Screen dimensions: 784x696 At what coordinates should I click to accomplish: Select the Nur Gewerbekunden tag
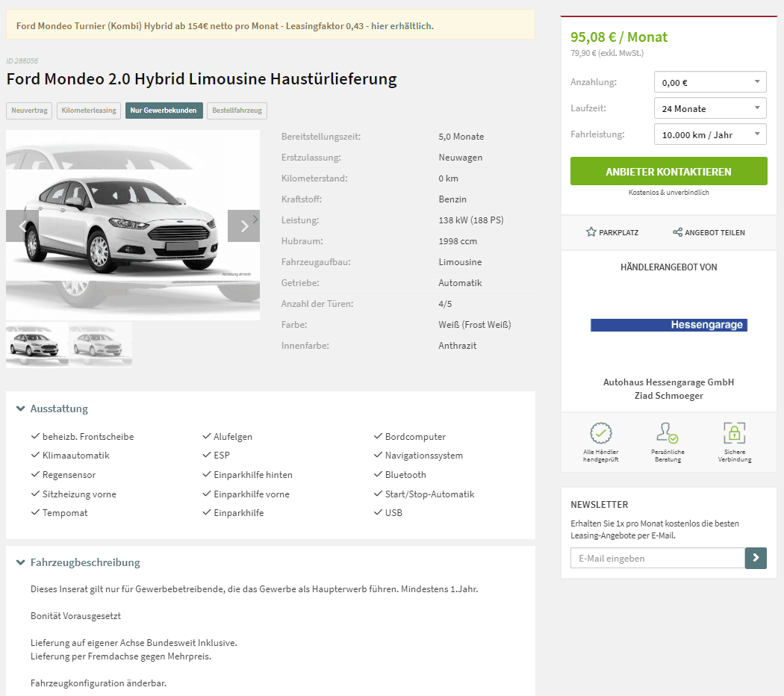164,111
